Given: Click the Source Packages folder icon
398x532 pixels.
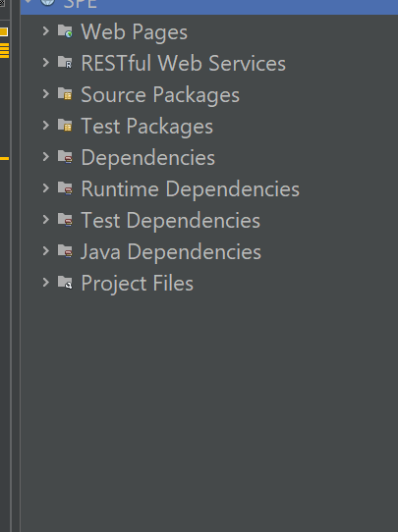Looking at the screenshot, I should coord(65,94).
